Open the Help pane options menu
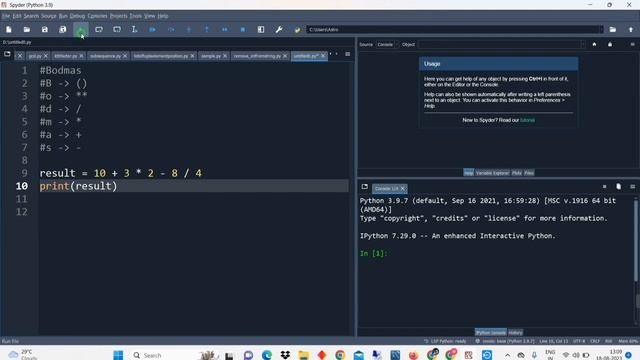 [632, 44]
